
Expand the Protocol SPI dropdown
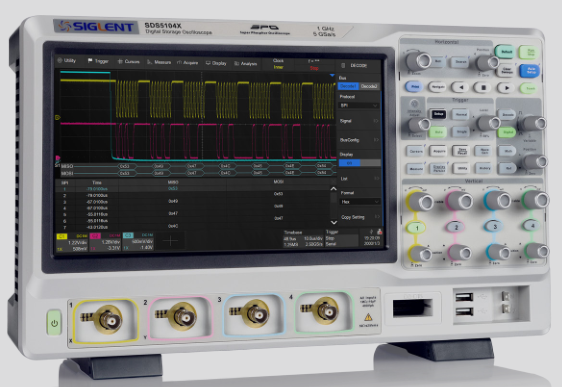(359, 105)
